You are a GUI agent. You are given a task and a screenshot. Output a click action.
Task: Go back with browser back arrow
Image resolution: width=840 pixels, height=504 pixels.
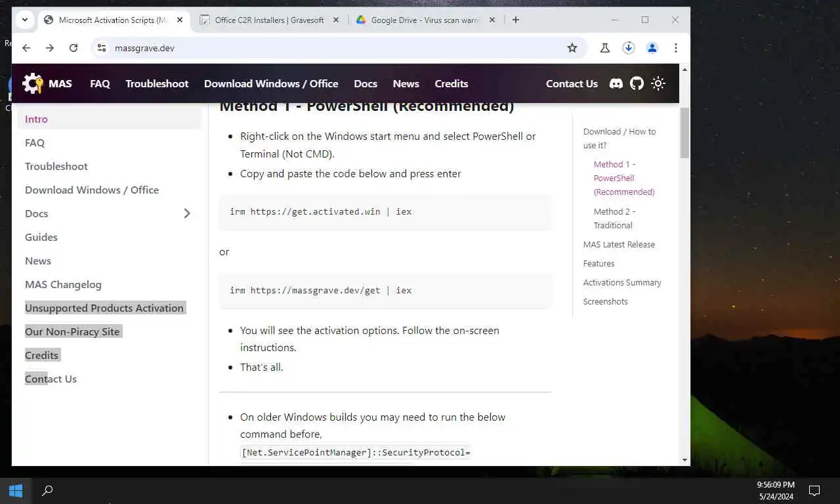click(x=26, y=48)
